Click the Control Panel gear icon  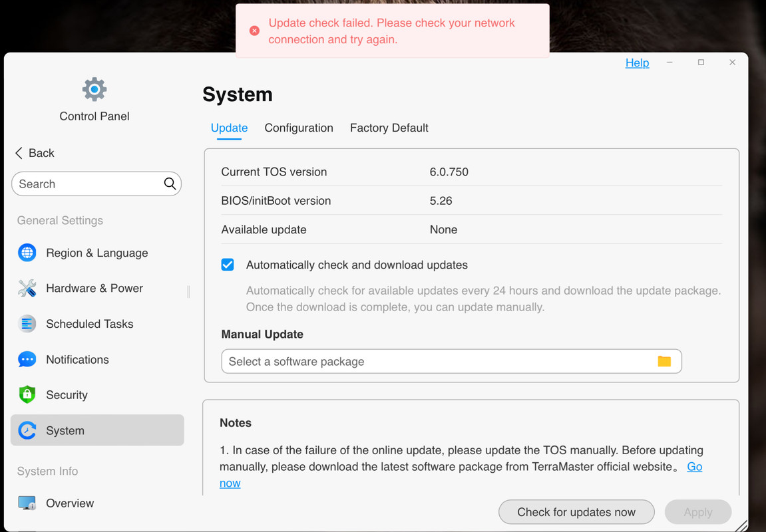pyautogui.click(x=95, y=89)
